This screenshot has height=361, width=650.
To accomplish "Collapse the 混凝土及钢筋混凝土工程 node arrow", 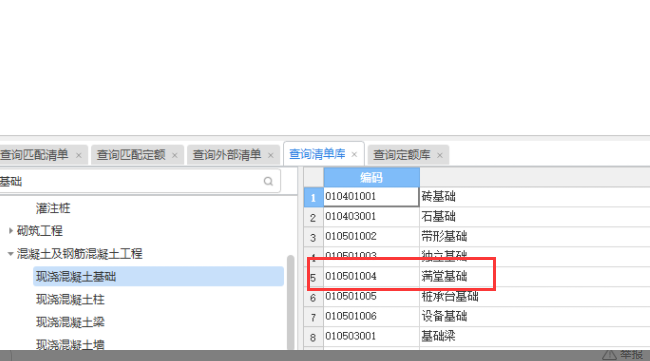I will 11,254.
